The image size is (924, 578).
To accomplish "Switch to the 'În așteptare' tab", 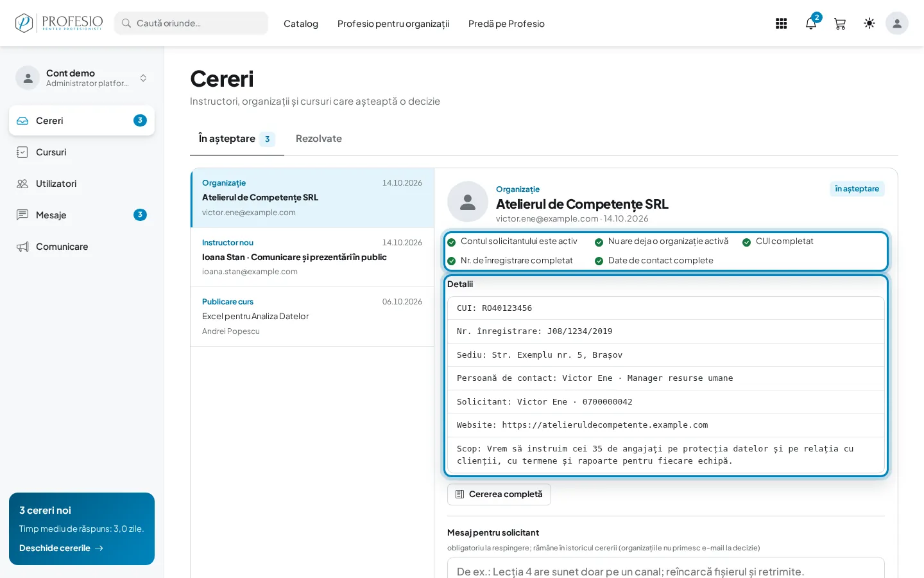I will click(237, 139).
